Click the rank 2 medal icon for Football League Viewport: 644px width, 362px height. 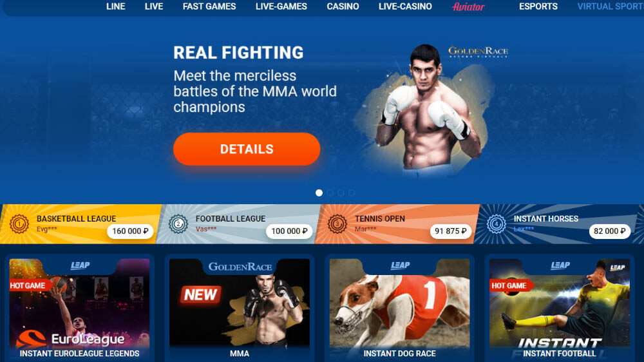coord(178,224)
